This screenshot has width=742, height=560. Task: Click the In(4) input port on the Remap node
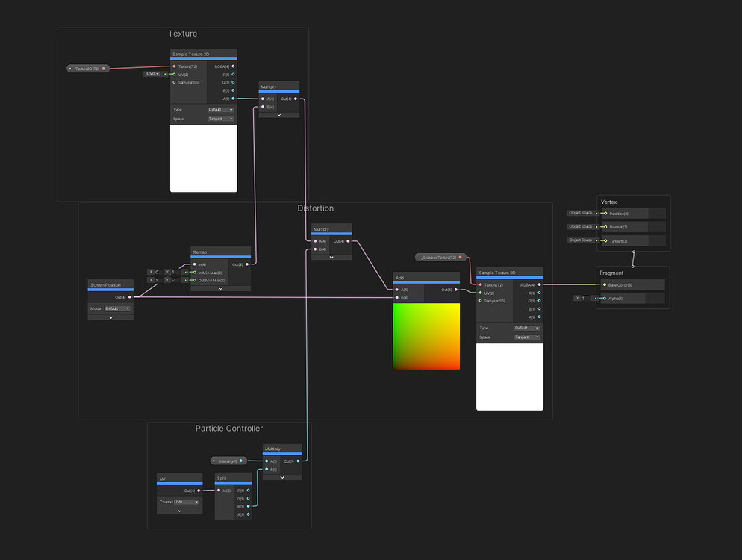195,264
